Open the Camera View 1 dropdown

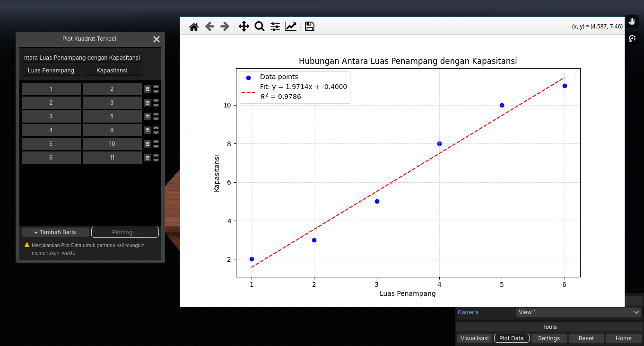(578, 312)
